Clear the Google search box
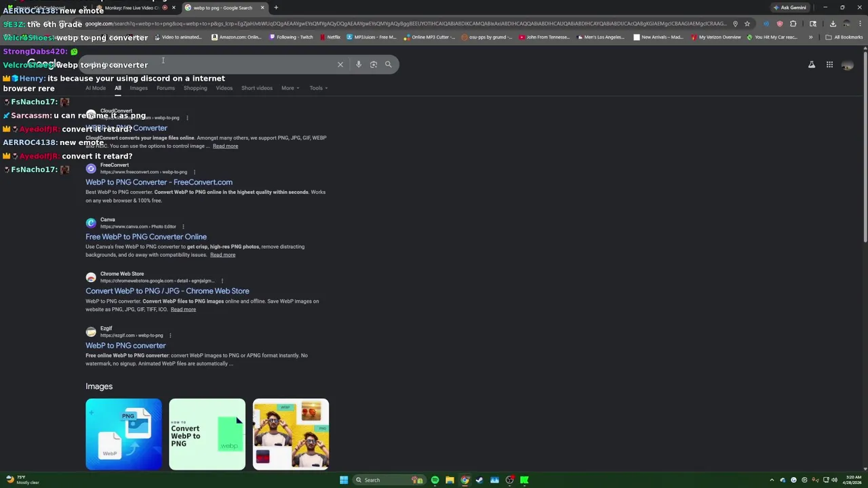868x488 pixels. click(340, 64)
